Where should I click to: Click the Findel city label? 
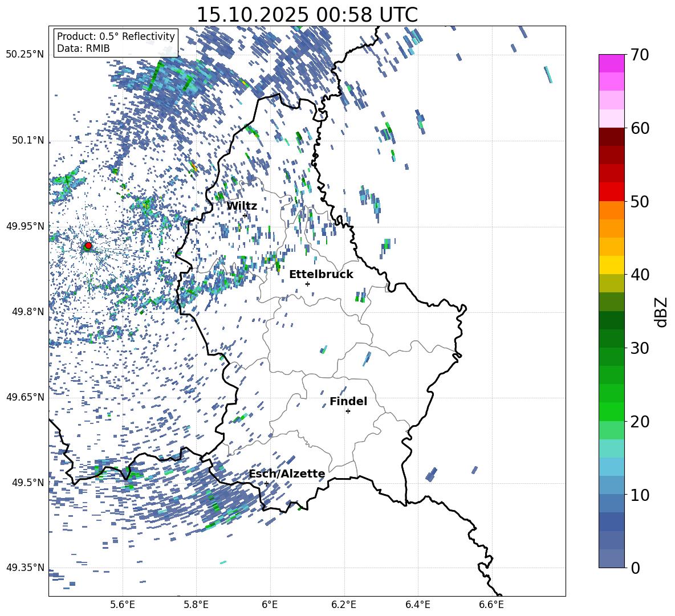348,401
